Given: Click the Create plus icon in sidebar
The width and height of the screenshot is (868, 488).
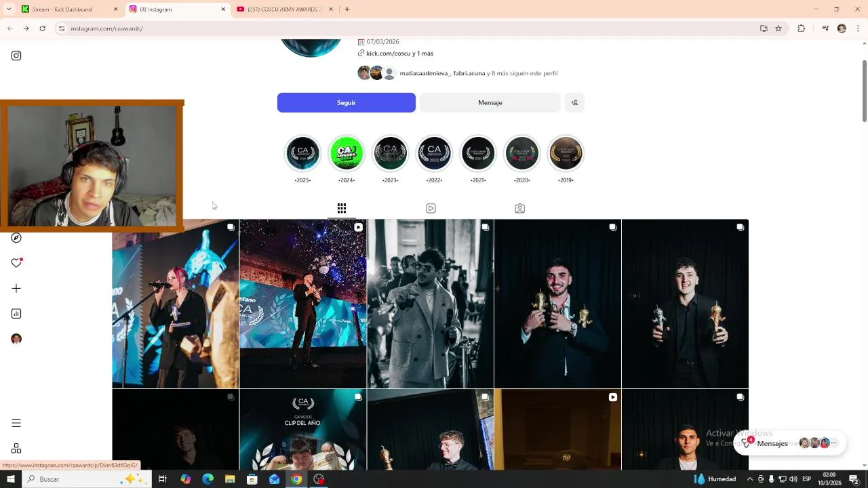Looking at the screenshot, I should [x=16, y=289].
